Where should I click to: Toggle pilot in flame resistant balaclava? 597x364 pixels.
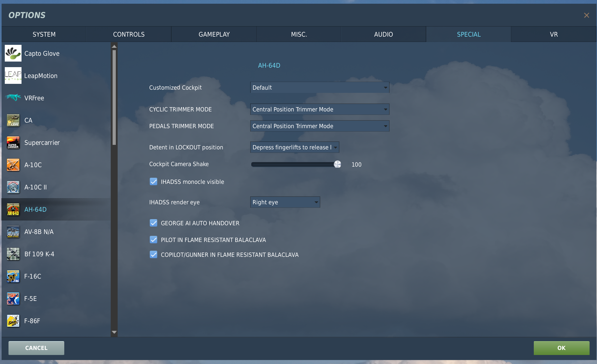153,240
